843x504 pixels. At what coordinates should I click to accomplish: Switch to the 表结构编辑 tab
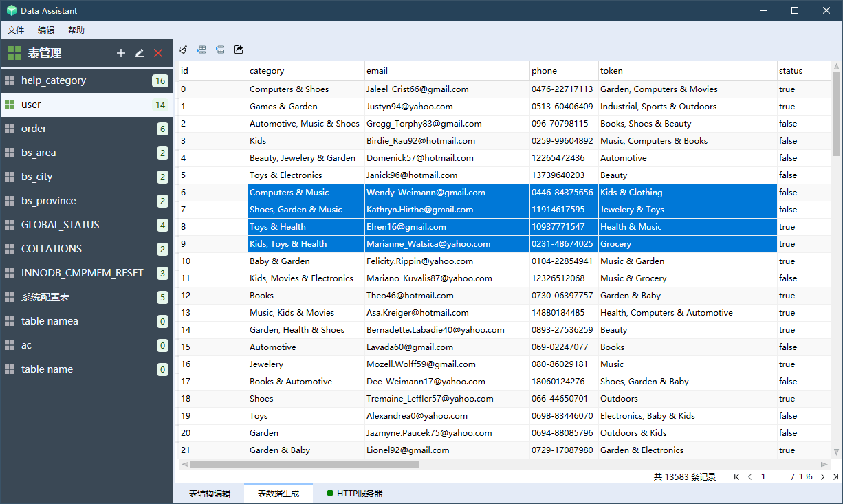[210, 494]
